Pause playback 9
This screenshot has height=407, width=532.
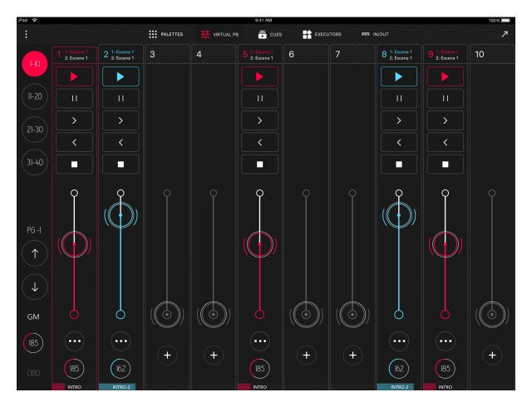point(446,98)
